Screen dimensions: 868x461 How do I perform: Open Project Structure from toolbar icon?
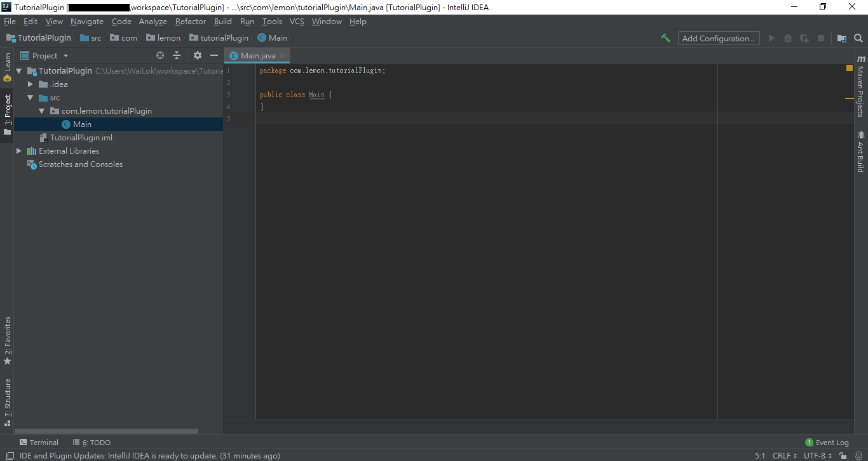coord(842,38)
